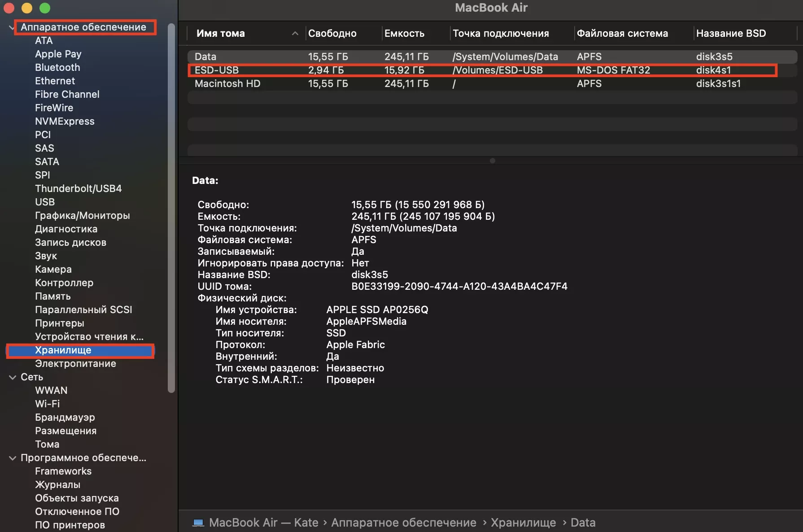Open Устройство чтения к... entry
The image size is (803, 532).
point(89,336)
